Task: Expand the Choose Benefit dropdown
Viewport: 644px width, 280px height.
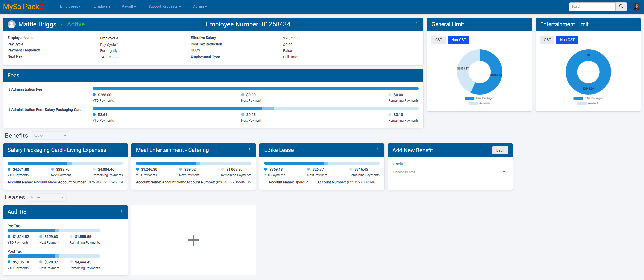Action: pos(450,172)
